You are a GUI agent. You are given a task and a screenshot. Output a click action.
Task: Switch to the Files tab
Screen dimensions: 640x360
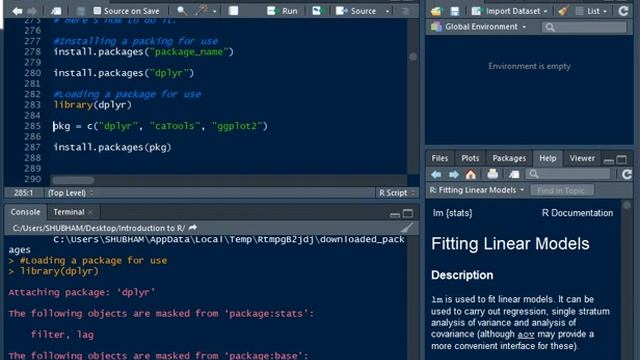(440, 158)
